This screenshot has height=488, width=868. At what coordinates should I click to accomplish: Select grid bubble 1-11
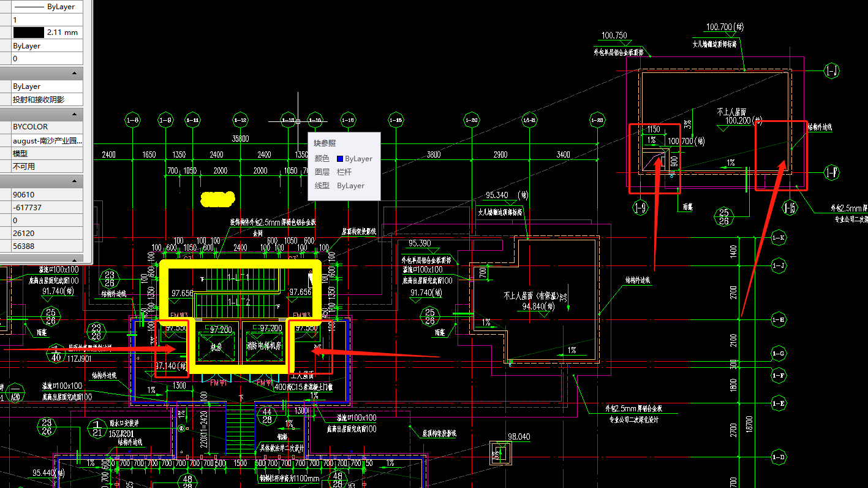[x=192, y=120]
